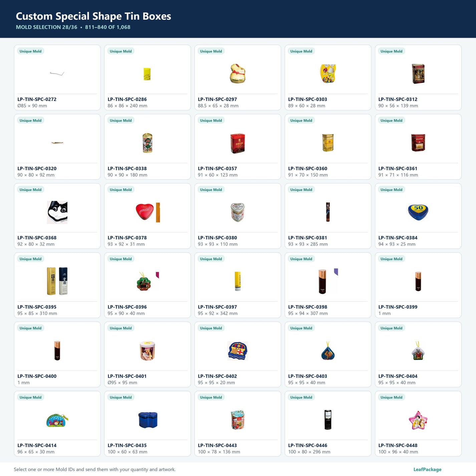
Task: Open the drop-shaped ornament tin LP-TIN-SPC-0403
Action: [328, 350]
